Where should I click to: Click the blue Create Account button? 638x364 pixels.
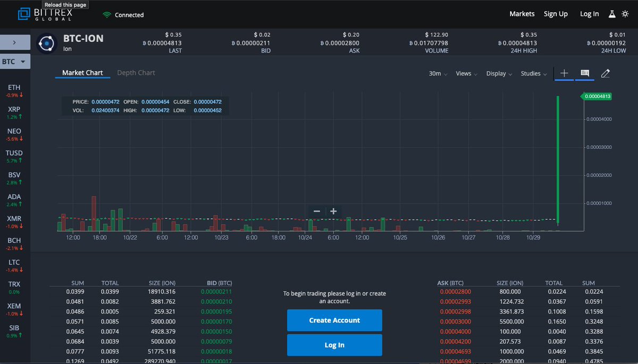click(334, 320)
